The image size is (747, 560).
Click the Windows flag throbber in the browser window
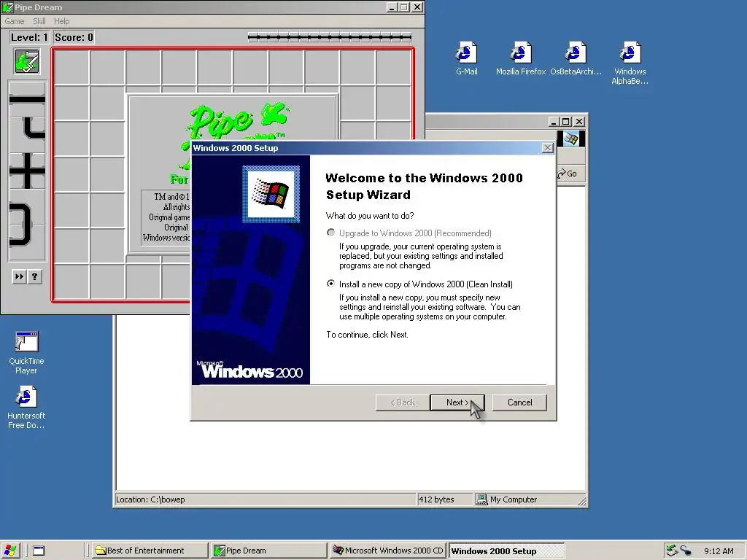tap(571, 139)
